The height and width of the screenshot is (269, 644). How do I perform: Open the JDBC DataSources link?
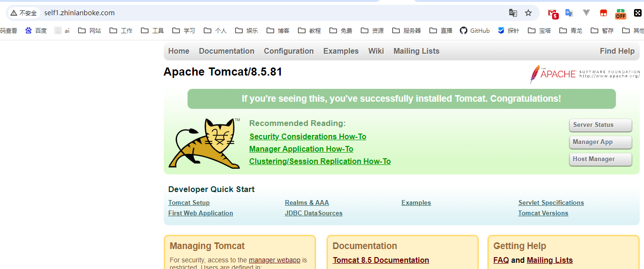(314, 213)
